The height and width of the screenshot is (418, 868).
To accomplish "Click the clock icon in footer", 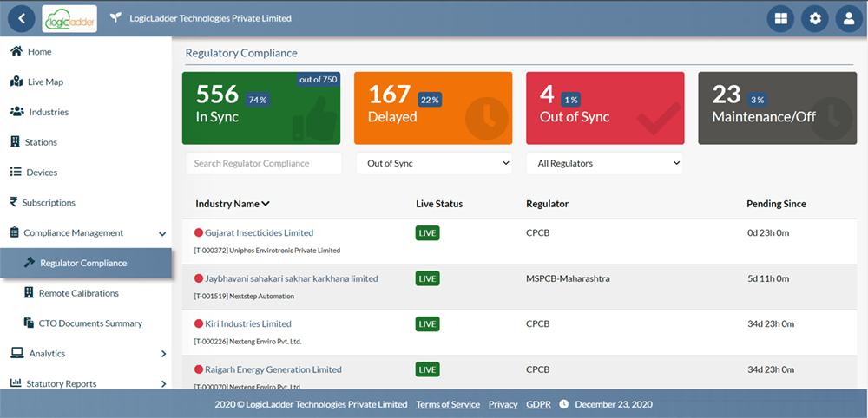I will click(563, 404).
